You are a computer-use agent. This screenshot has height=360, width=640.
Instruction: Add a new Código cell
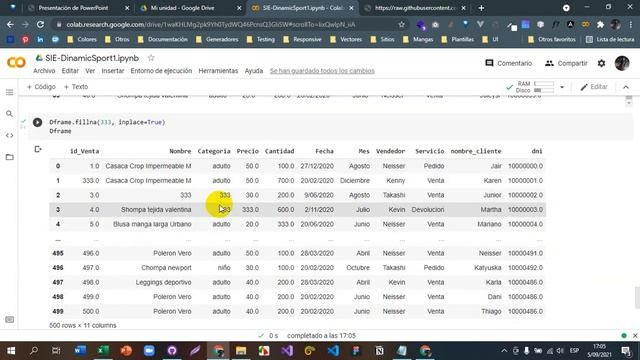coord(41,87)
